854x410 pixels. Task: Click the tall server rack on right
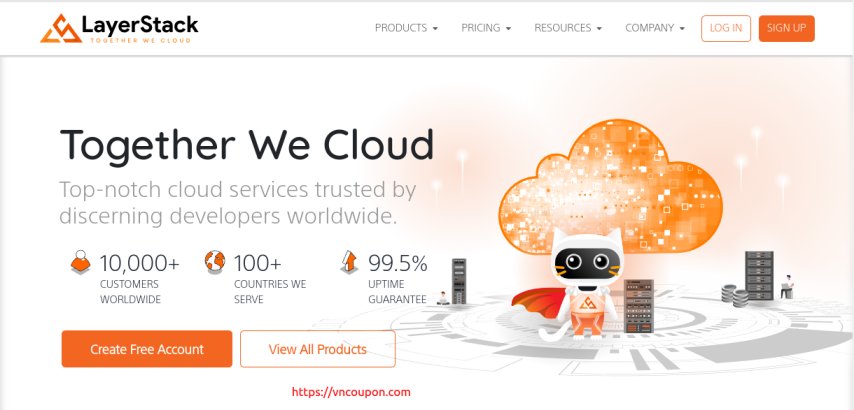coord(759,275)
